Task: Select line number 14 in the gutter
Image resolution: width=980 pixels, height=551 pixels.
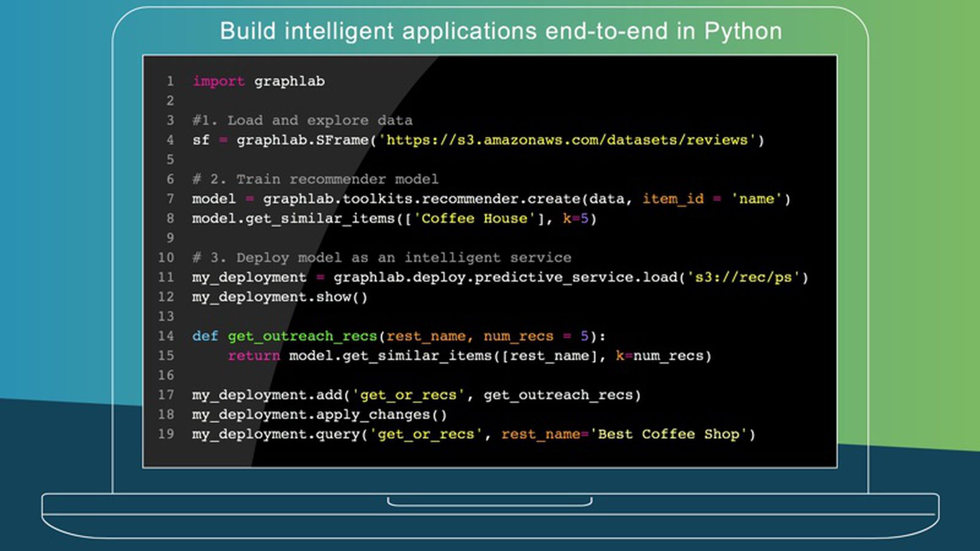Action: point(166,336)
